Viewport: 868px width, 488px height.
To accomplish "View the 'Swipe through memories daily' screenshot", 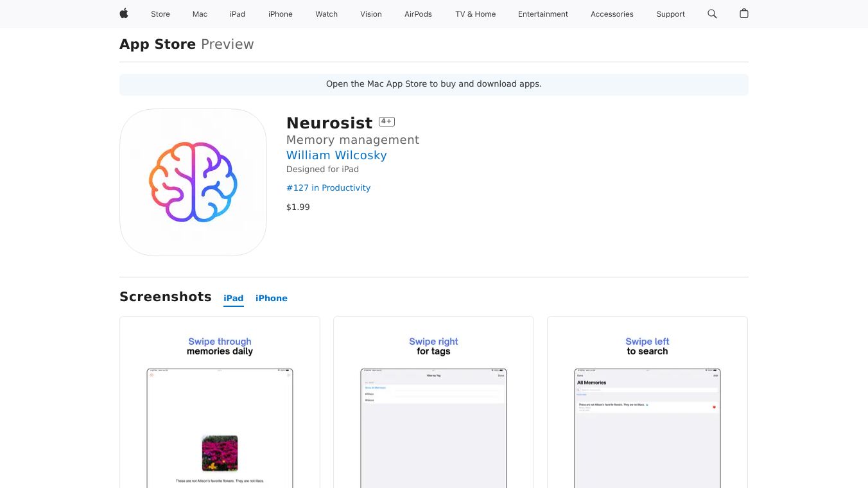I will coord(220,402).
